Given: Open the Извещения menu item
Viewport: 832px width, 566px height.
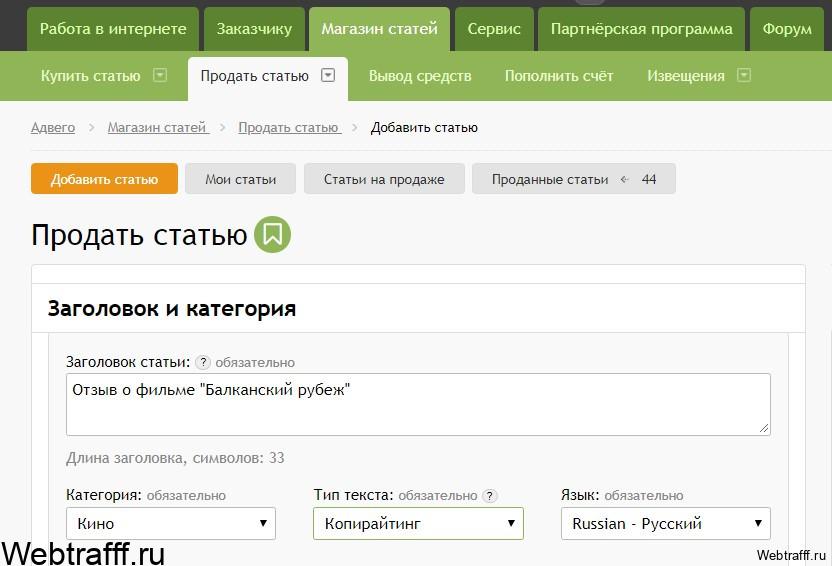Looking at the screenshot, I should click(686, 76).
